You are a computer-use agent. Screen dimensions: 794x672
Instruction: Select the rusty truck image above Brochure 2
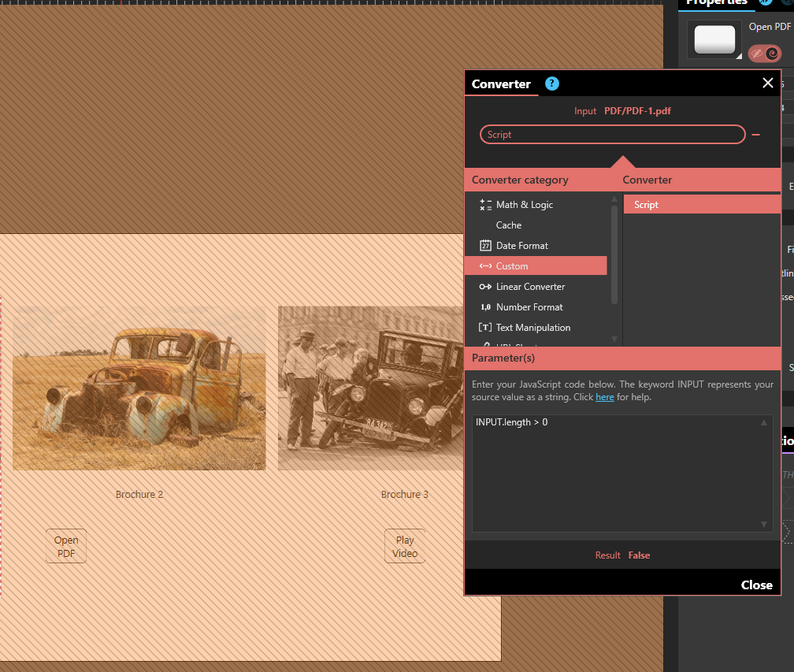click(139, 388)
